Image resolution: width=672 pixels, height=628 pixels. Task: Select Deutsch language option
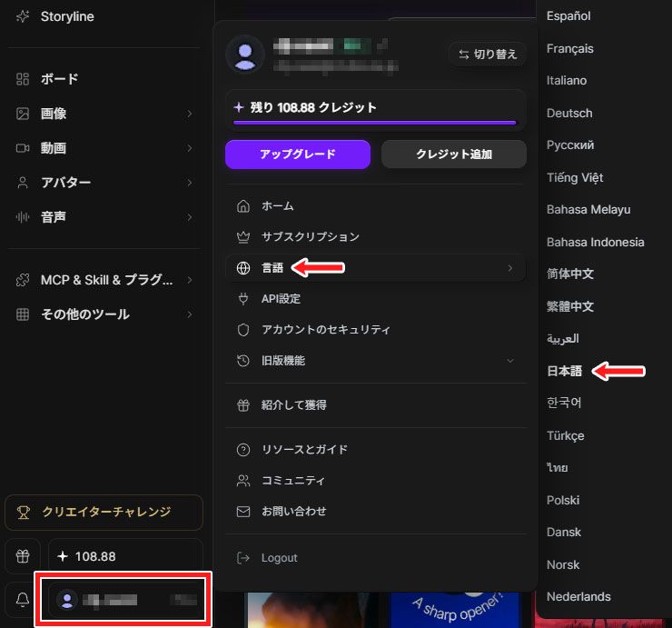[569, 114]
